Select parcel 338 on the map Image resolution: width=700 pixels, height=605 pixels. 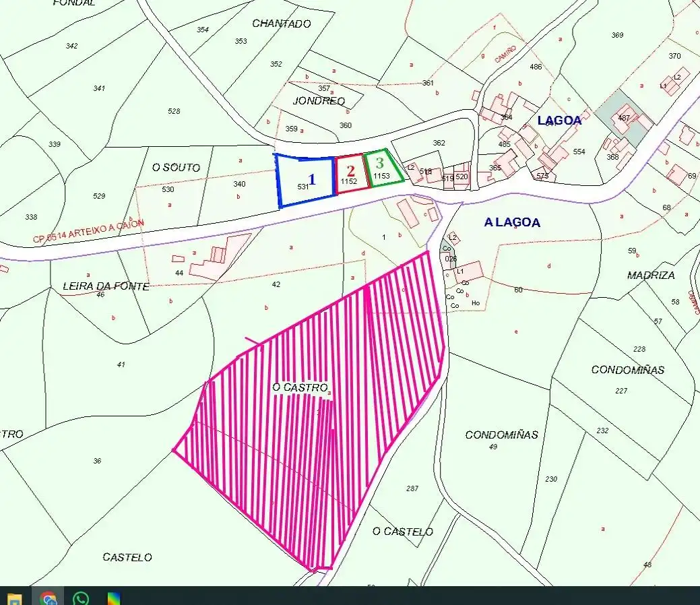[x=31, y=217]
